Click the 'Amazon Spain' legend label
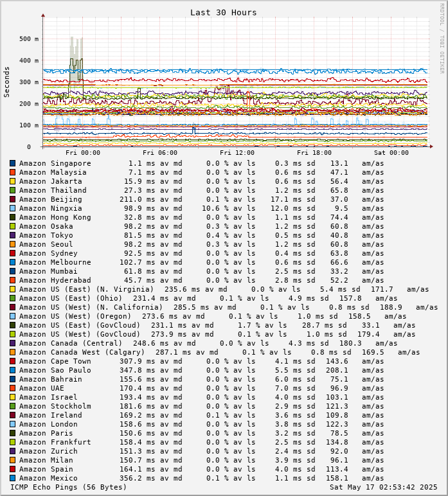Viewport: 448px width, 496px height. (46, 469)
